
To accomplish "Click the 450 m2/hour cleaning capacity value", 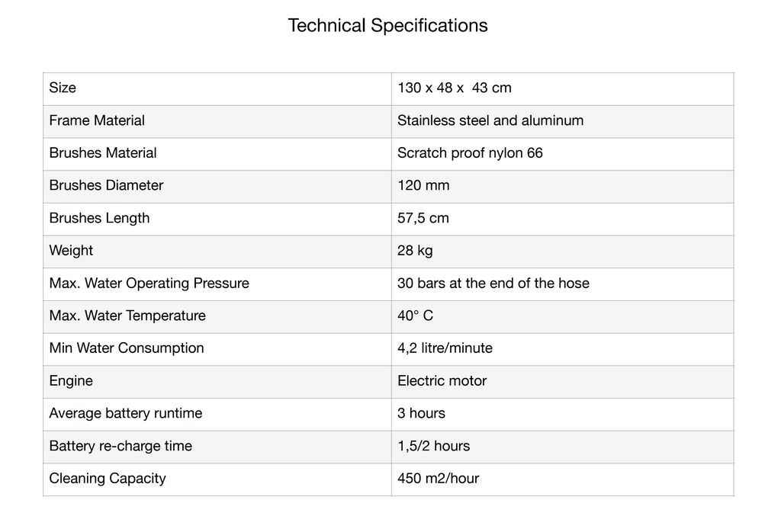I will [438, 479].
